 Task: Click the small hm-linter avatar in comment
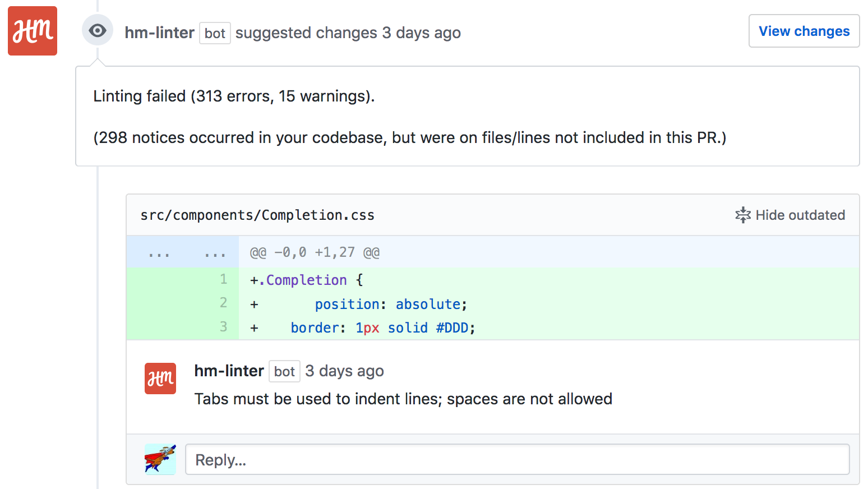point(160,379)
